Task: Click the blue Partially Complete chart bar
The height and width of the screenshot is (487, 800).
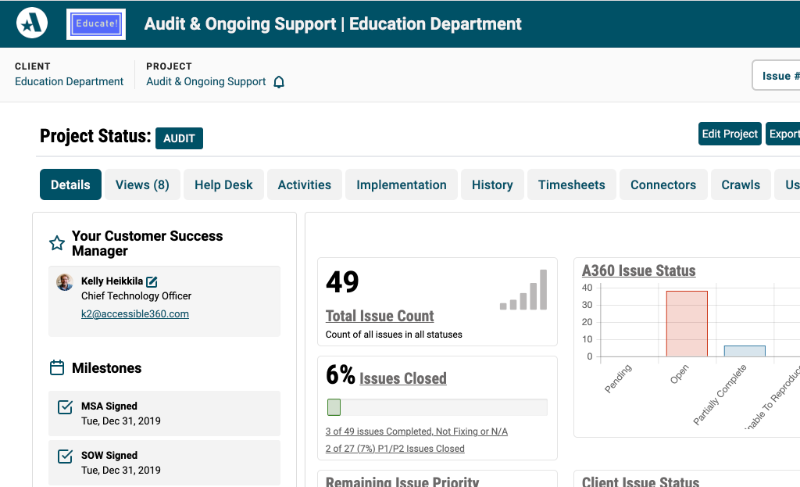Action: point(745,351)
